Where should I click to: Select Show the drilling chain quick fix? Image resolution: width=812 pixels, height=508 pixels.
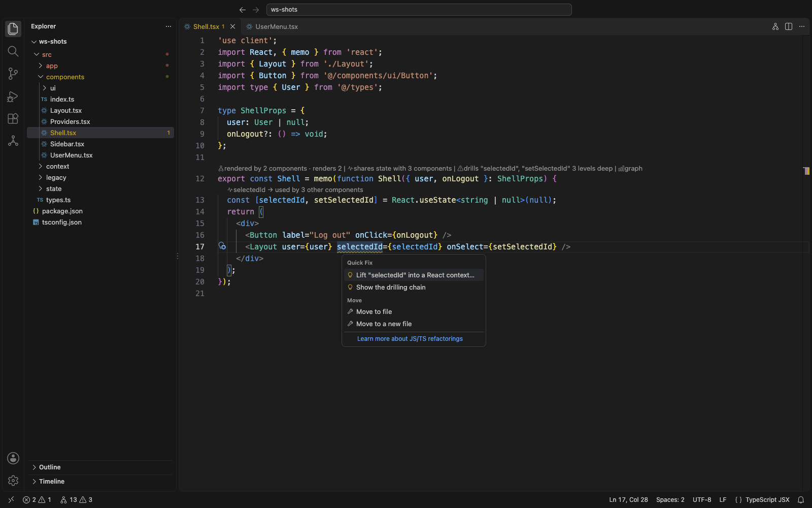(414, 287)
